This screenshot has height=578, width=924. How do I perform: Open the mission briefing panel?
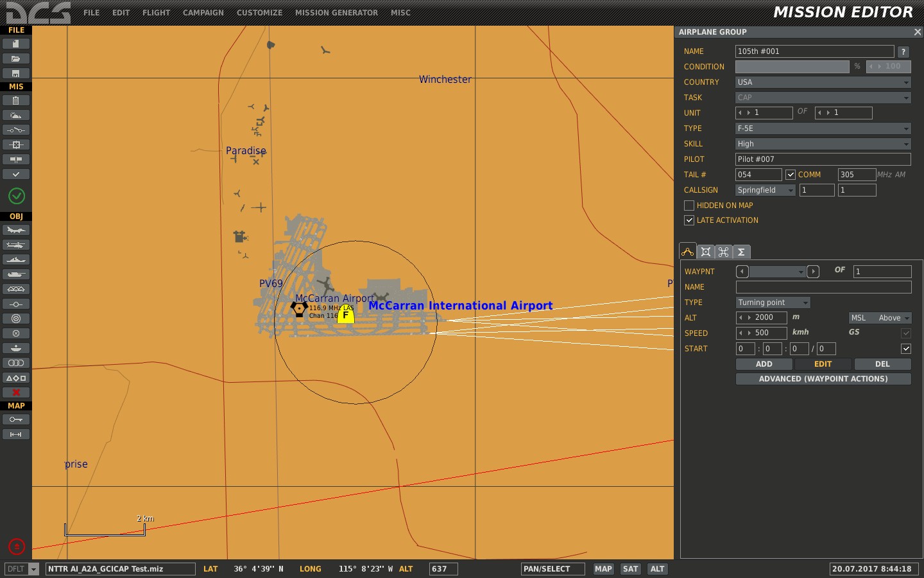tap(15, 100)
